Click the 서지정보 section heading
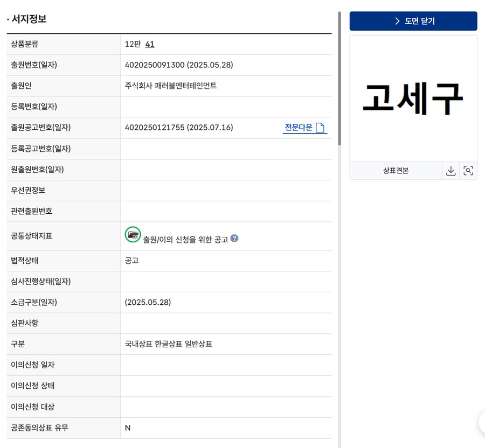The image size is (485, 448). 29,19
